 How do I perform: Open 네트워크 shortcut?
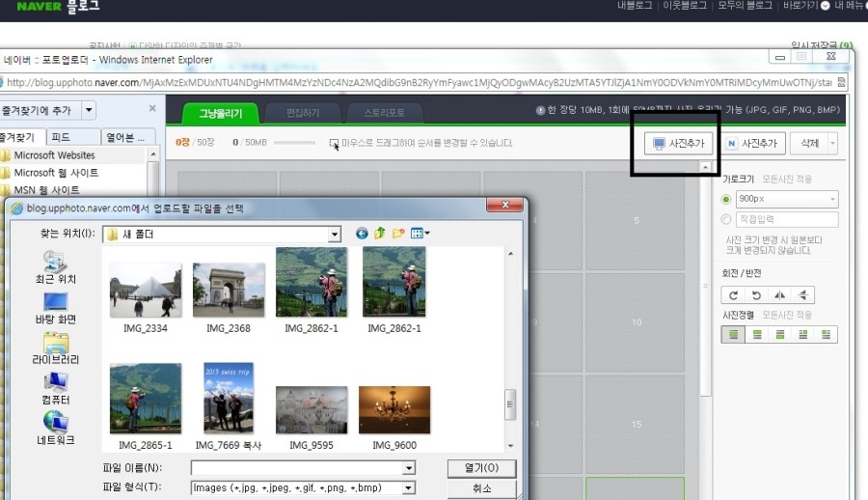[x=55, y=429]
